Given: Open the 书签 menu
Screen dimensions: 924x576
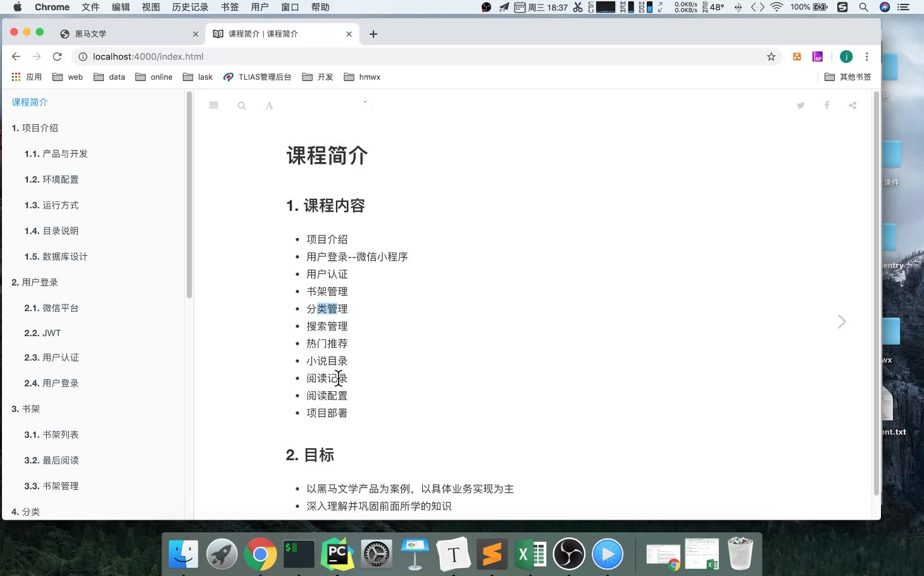Looking at the screenshot, I should 230,7.
